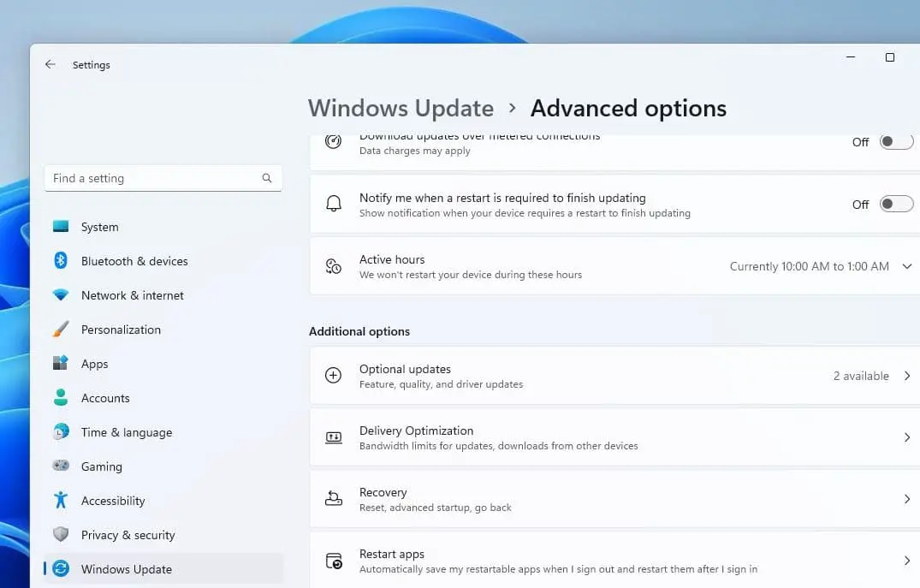Open Time & language settings
This screenshot has height=588, width=920.
pyautogui.click(x=163, y=432)
